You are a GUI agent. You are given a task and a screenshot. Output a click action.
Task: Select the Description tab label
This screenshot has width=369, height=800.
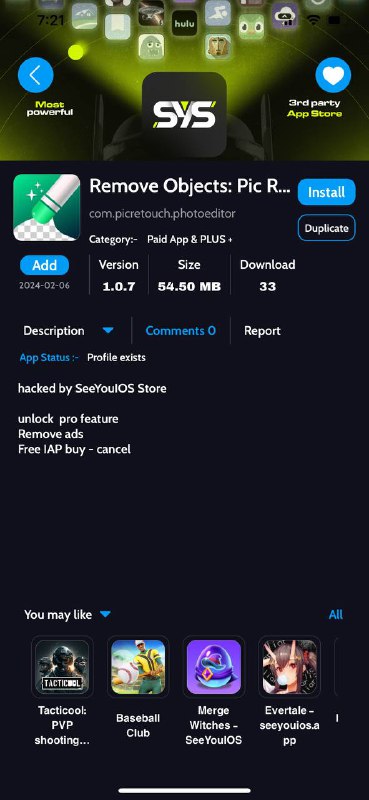click(x=54, y=331)
